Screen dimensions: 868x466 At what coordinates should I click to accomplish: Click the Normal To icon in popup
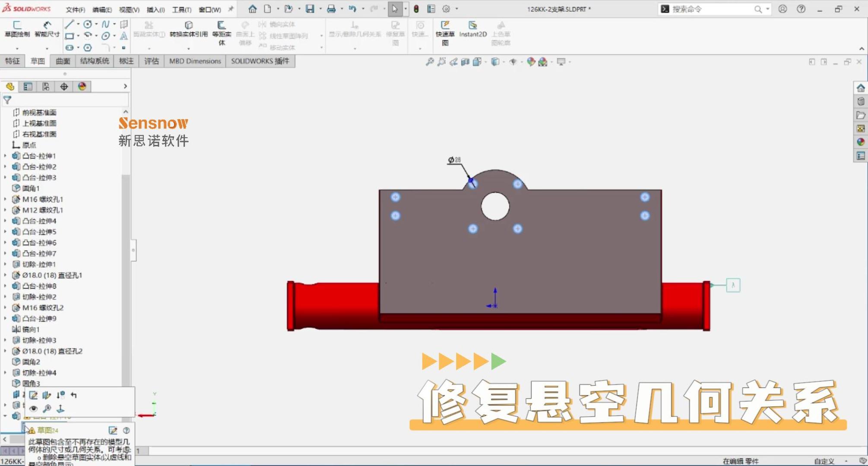60,408
